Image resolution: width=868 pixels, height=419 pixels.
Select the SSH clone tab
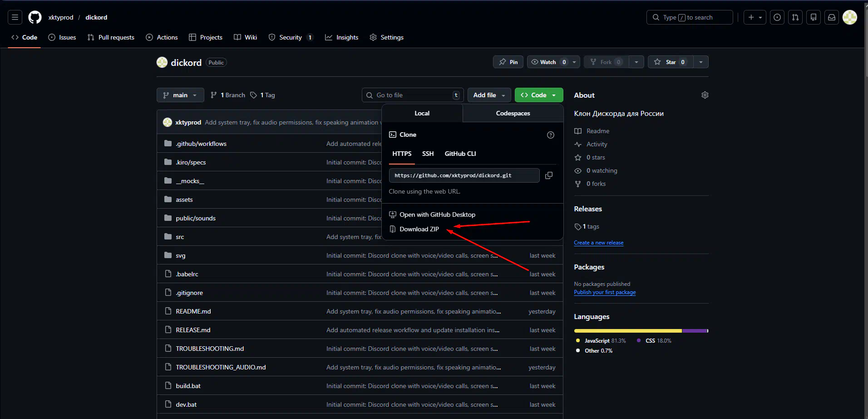click(428, 154)
